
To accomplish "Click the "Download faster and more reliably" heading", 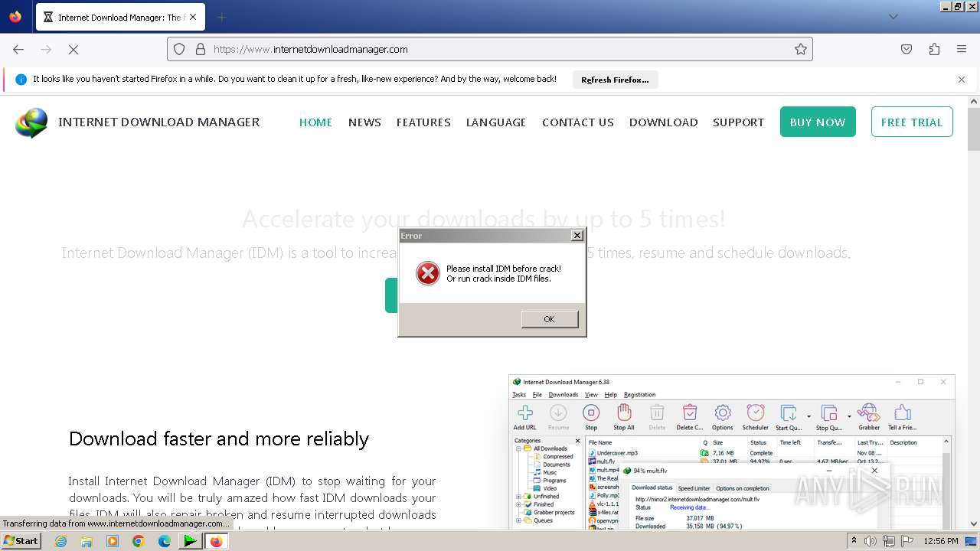I will [219, 439].
